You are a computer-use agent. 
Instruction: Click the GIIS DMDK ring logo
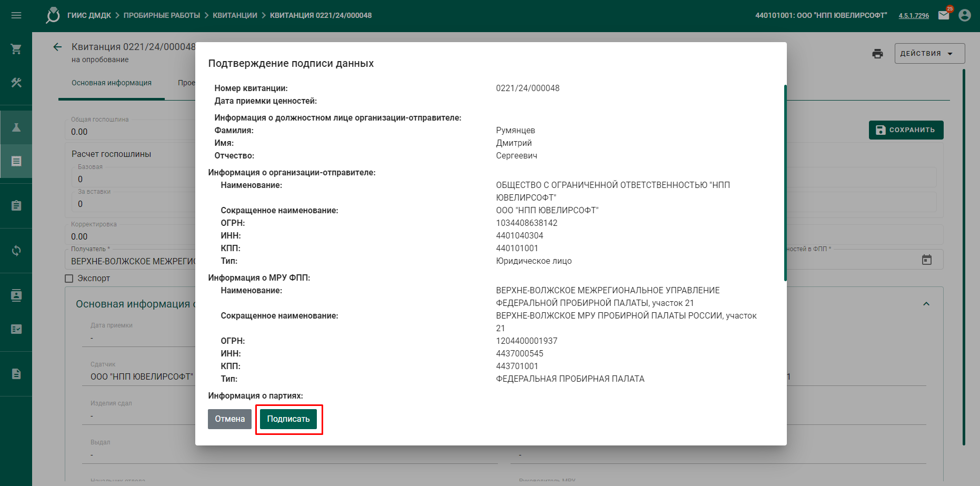(x=53, y=15)
